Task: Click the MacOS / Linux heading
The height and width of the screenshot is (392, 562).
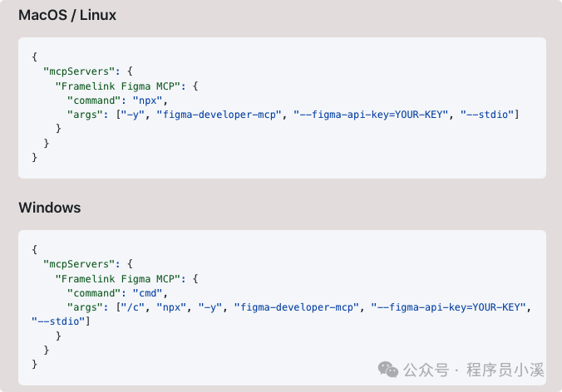Action: click(x=67, y=15)
